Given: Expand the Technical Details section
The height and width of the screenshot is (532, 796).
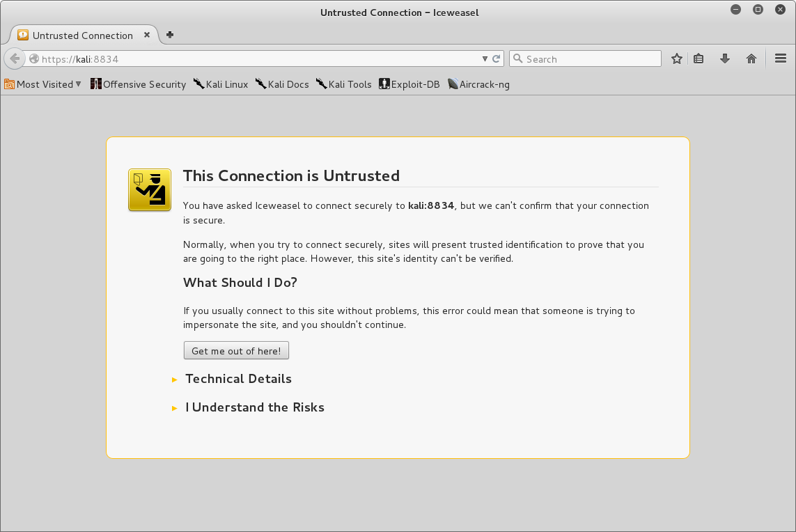Looking at the screenshot, I should [x=232, y=379].
